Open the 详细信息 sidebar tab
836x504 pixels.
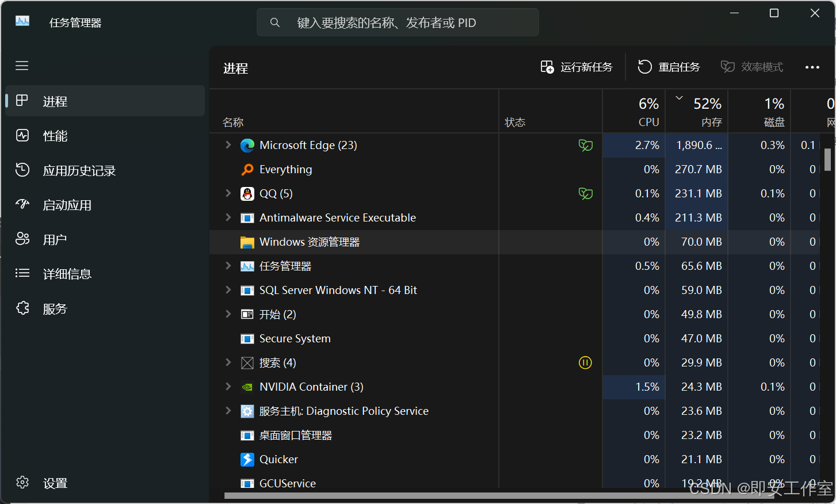[x=105, y=274]
